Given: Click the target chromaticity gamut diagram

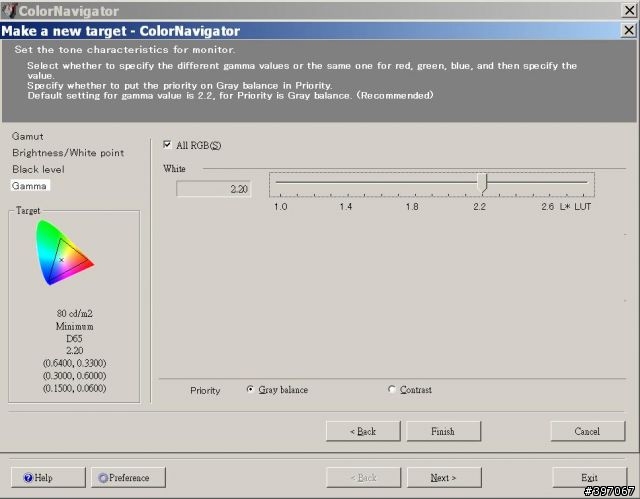Looking at the screenshot, I should pyautogui.click(x=64, y=253).
